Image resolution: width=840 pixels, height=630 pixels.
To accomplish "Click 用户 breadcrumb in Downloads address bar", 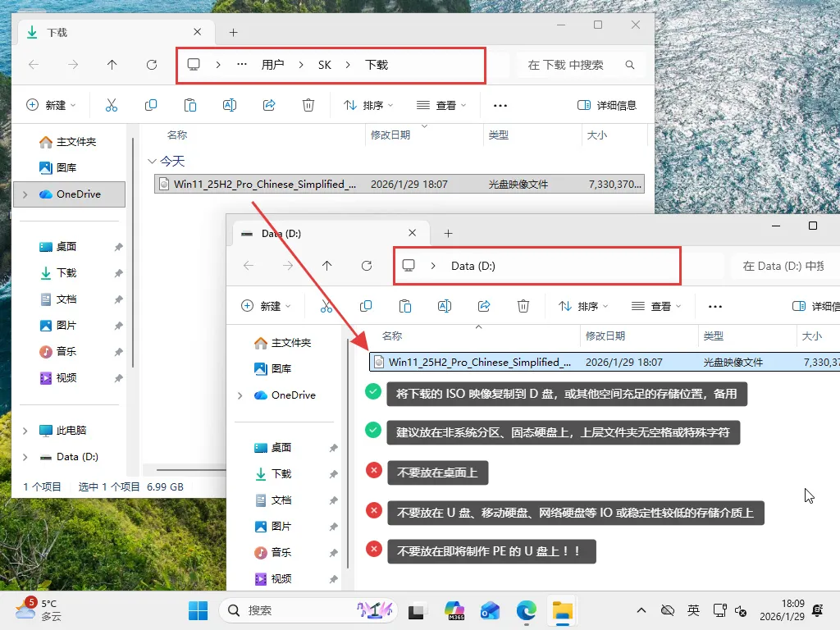I will coord(272,65).
